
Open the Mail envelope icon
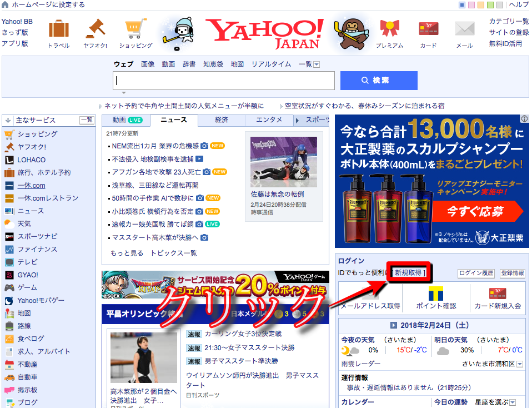point(464,28)
